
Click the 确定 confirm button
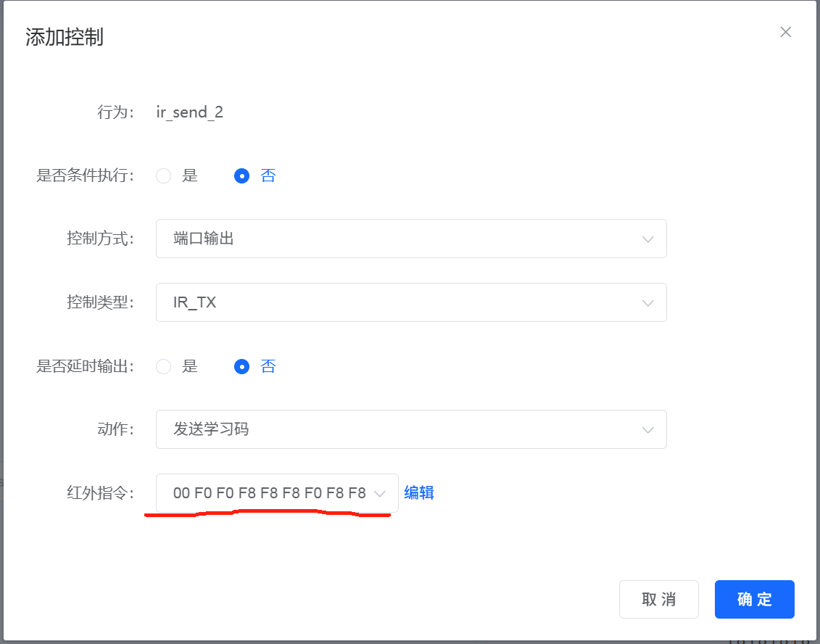(754, 599)
